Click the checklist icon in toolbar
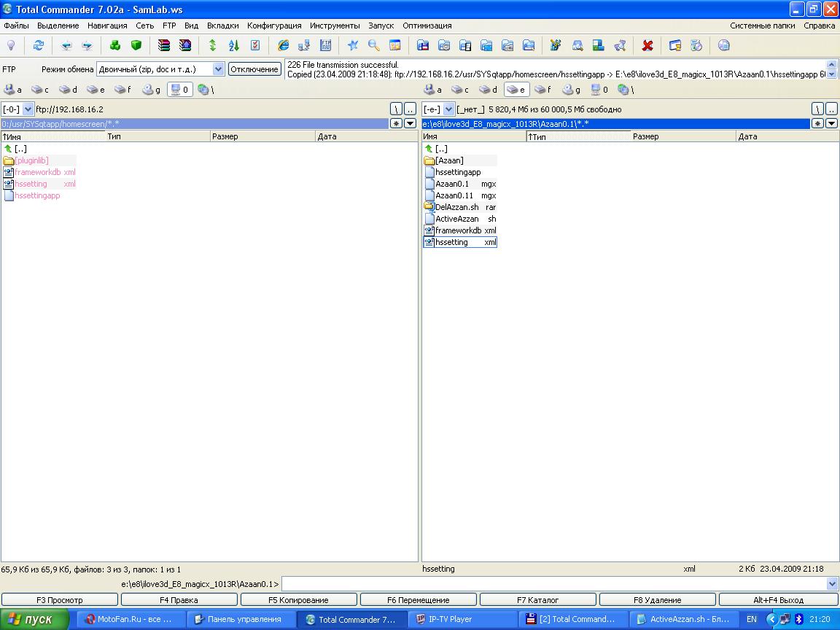 [x=255, y=45]
